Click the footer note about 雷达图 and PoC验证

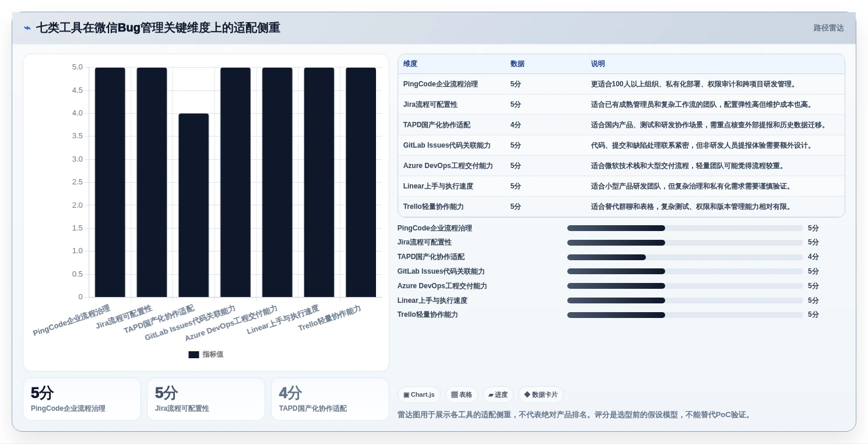[575, 415]
